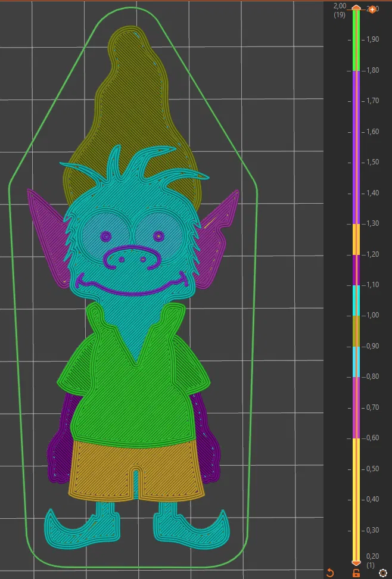392x579 pixels.
Task: Click the 1,60 height tick label
Action: pyautogui.click(x=373, y=132)
